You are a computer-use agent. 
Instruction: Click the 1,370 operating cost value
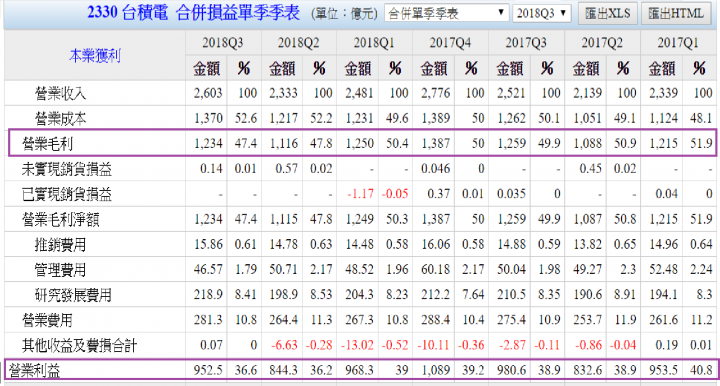pyautogui.click(x=208, y=118)
